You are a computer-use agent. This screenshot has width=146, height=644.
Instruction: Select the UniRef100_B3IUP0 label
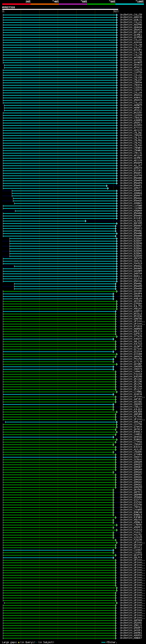131,50
